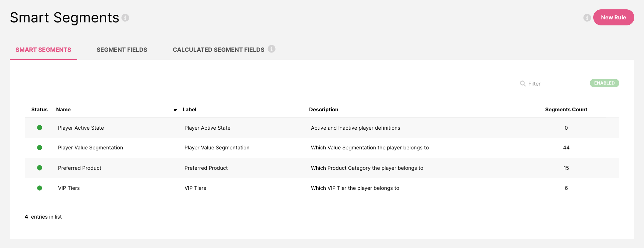
Task: Click green status dot for Player Active State
Action: [39, 128]
